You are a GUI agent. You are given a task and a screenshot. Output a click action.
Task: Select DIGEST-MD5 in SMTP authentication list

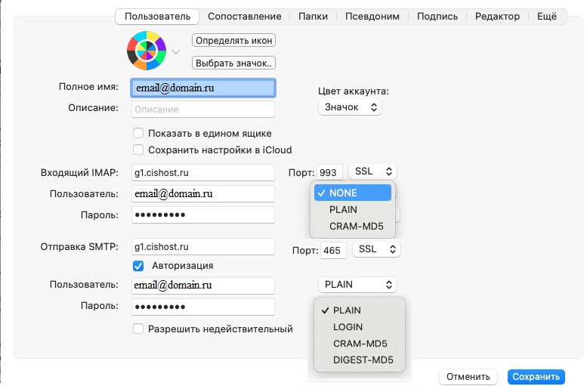coord(358,360)
